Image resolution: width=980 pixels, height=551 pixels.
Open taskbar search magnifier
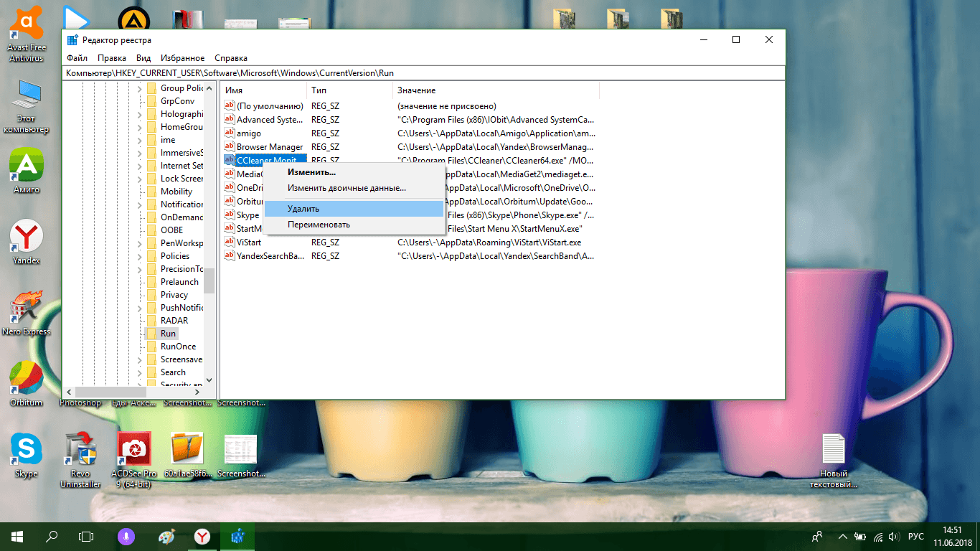tap(52, 536)
